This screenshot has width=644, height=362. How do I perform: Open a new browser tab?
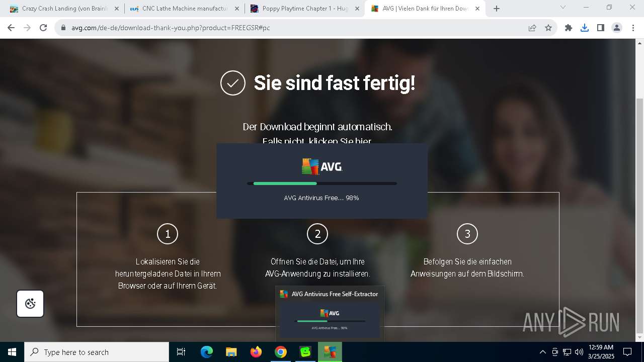click(497, 9)
